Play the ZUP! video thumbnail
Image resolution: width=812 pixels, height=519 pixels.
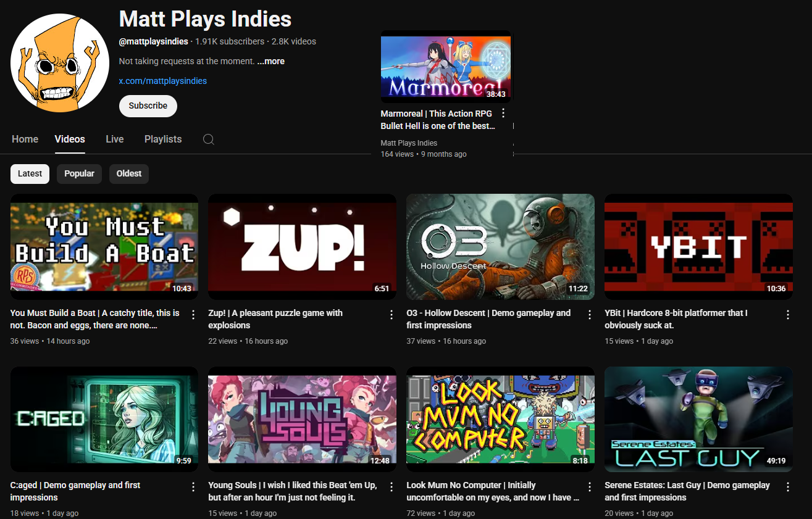303,247
